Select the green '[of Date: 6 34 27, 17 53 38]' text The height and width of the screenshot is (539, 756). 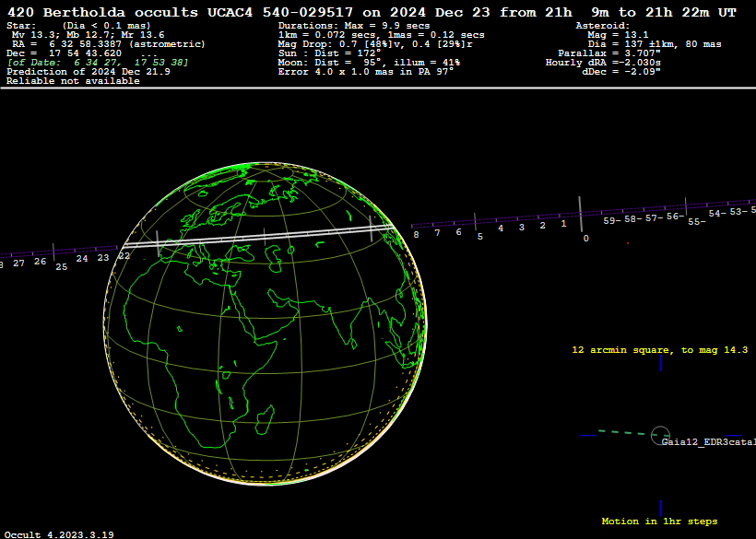(x=98, y=63)
